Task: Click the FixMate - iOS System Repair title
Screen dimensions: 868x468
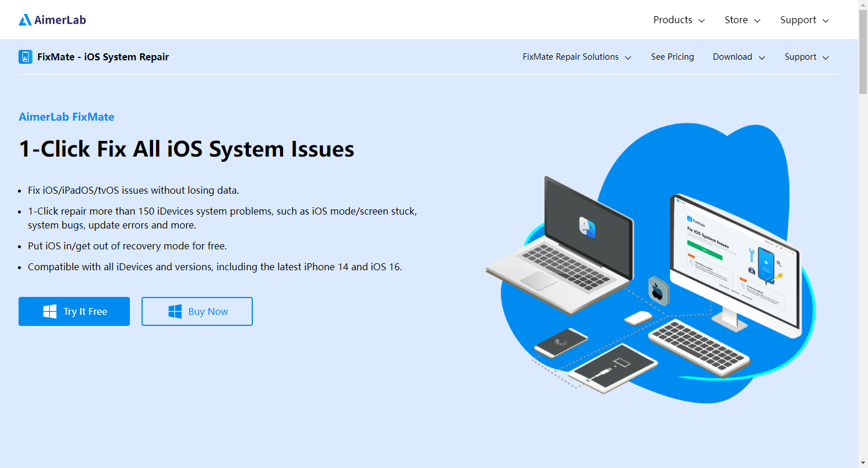Action: click(103, 57)
